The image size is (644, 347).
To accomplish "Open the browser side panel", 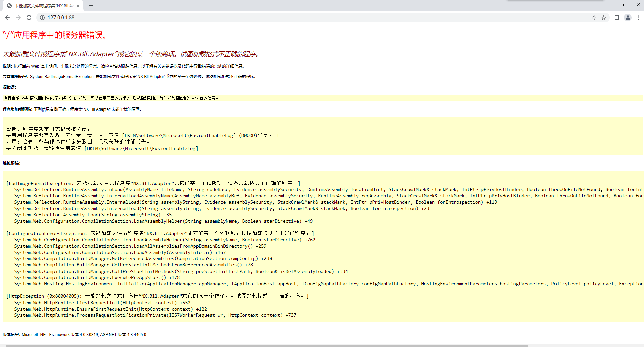I will [x=617, y=18].
